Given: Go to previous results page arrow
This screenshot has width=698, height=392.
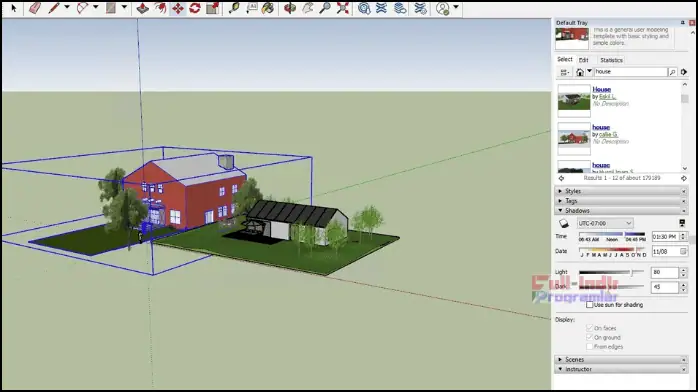Looking at the screenshot, I should [x=561, y=178].
